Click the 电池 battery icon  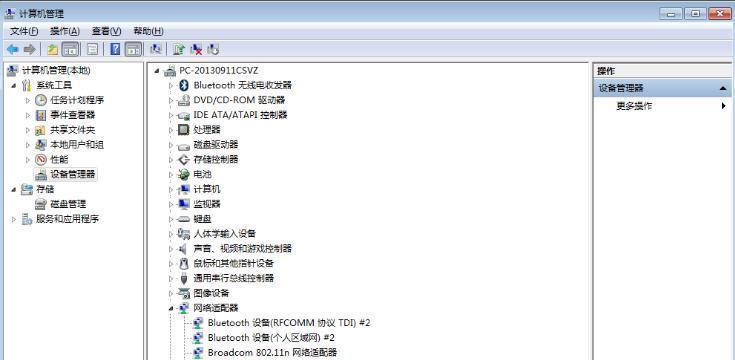184,174
